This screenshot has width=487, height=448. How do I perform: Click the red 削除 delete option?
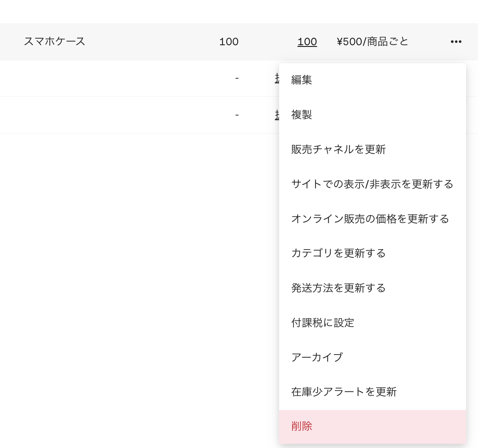pos(301,426)
